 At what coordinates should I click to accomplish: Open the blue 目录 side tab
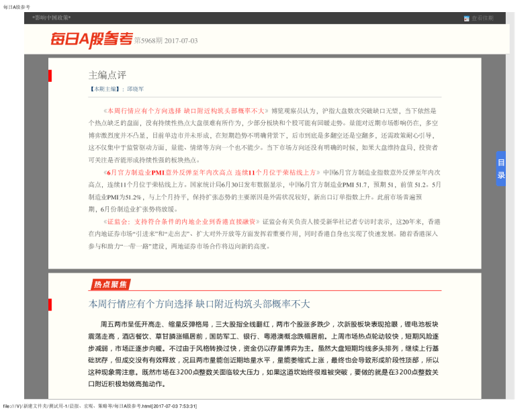point(500,169)
